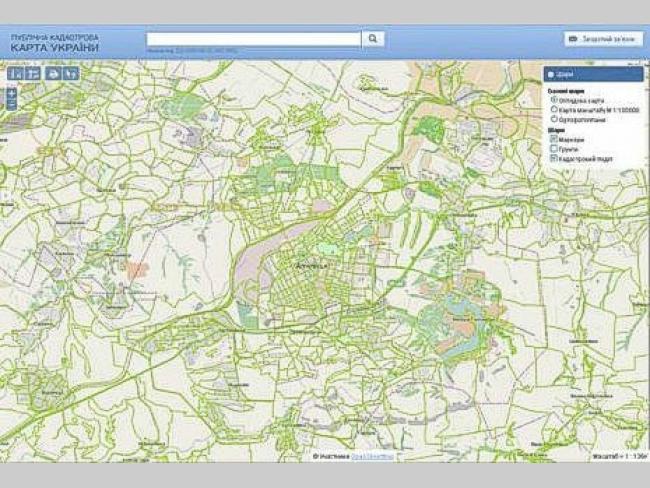Toggle the Маркери layer checkbox
Viewport: 650px width, 488px height.
coord(554,139)
